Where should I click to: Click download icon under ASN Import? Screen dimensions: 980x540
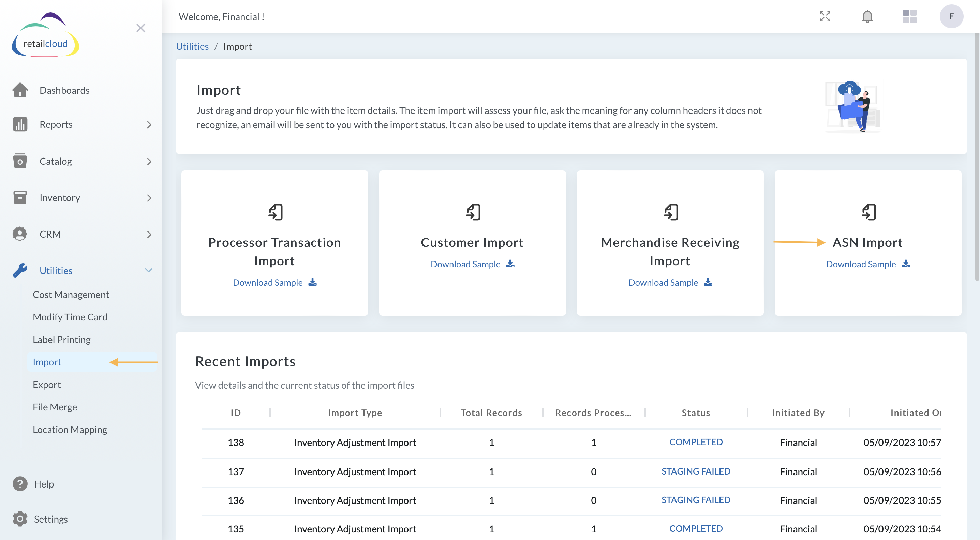906,264
